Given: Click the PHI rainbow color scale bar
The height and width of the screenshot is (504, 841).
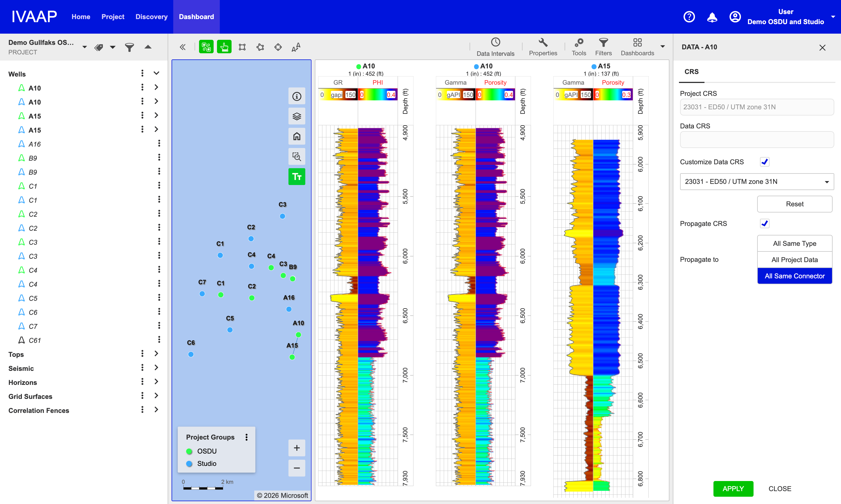Looking at the screenshot, I should tap(377, 95).
